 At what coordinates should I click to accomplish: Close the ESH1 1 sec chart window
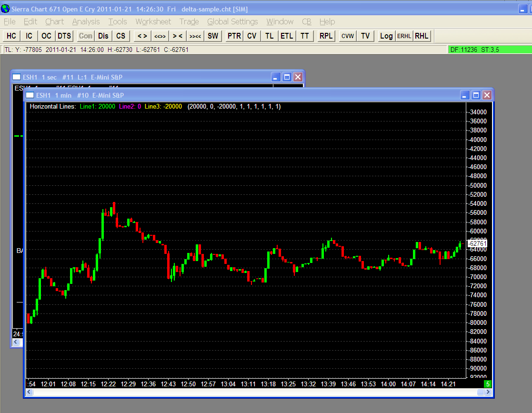[298, 77]
